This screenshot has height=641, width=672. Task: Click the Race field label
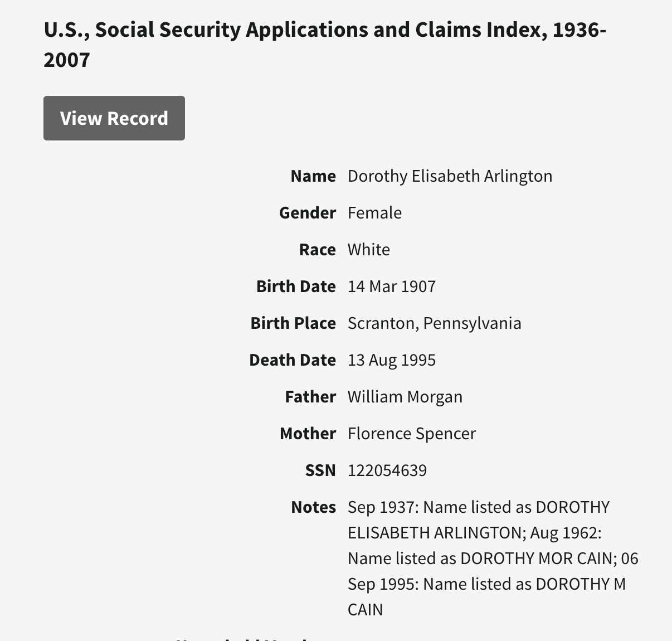click(317, 250)
